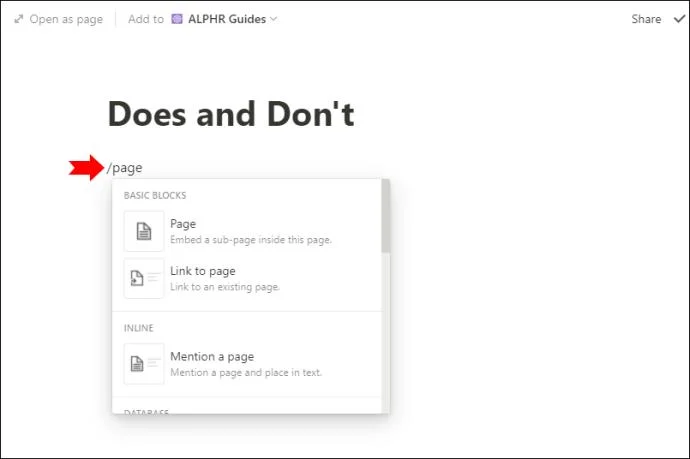Click the checkmark icon beside Share
The width and height of the screenshot is (690, 459).
click(680, 19)
